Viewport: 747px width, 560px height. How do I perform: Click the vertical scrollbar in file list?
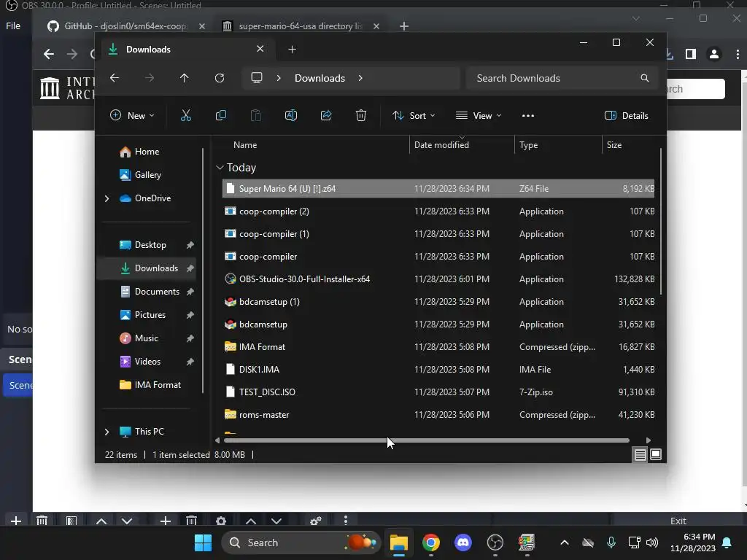coord(661,222)
